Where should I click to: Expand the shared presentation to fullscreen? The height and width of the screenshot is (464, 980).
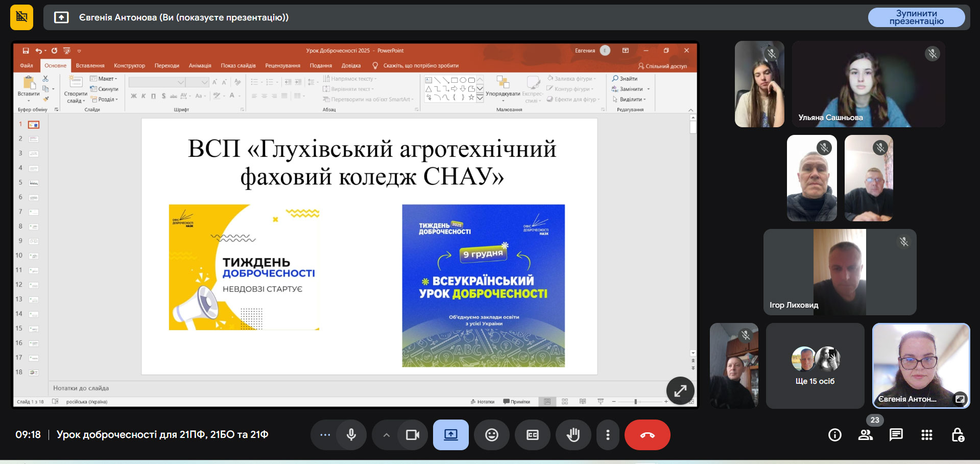coord(680,391)
